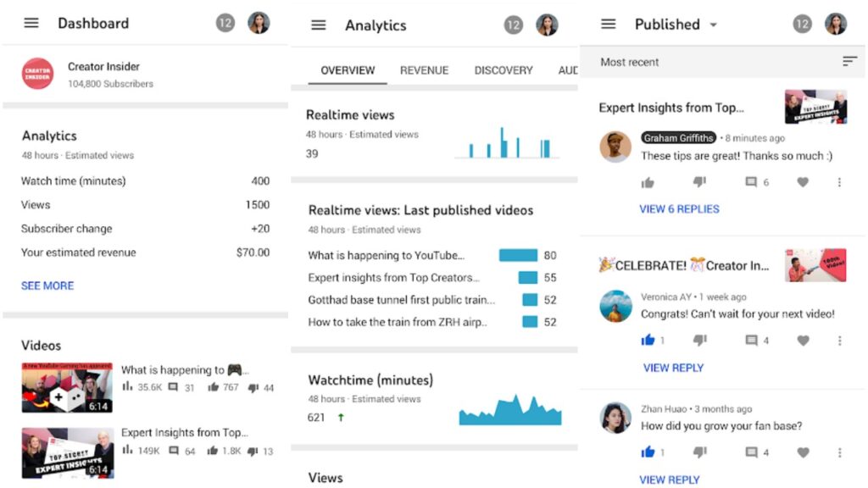Open Published dropdown arrow in header
Viewport: 868px width, 488px height.
click(x=714, y=25)
